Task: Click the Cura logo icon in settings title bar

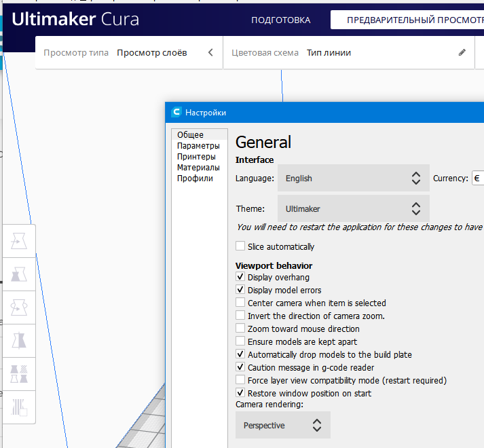Action: tap(176, 112)
